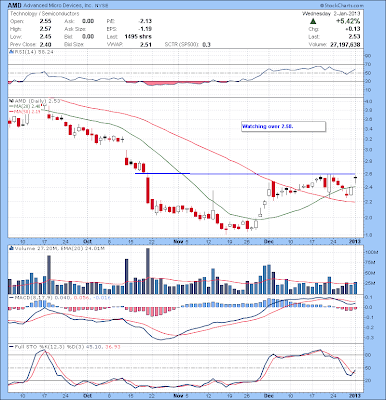Click 'Technology / Semiconductors' sector text

pos(45,14)
